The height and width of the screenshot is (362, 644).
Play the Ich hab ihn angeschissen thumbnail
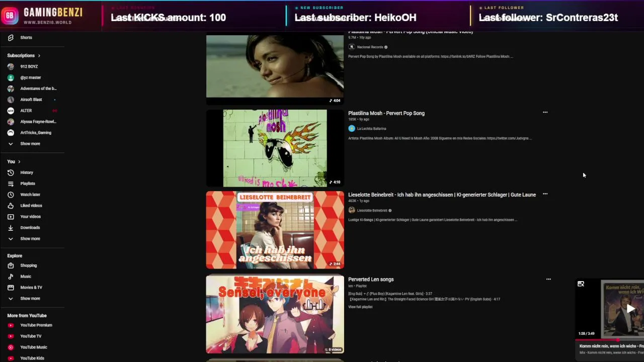click(x=275, y=230)
